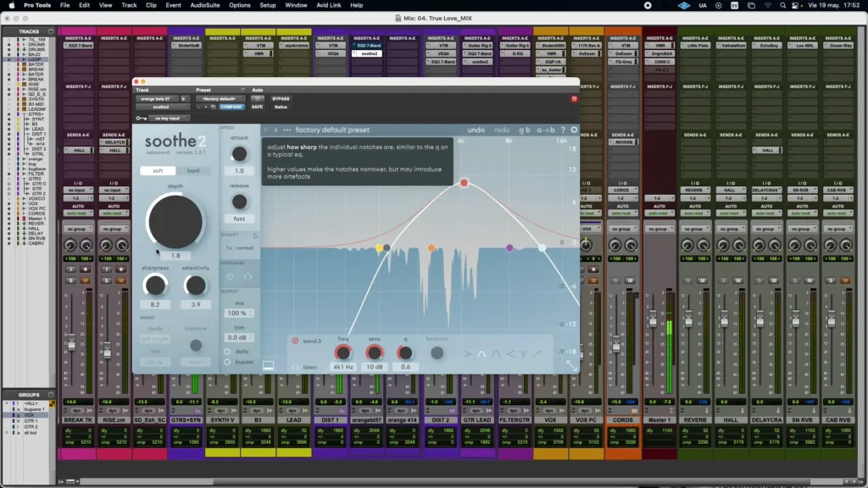Screen dimensions: 868x488
Task: Copy A to B with the a→b button
Action: (545, 130)
